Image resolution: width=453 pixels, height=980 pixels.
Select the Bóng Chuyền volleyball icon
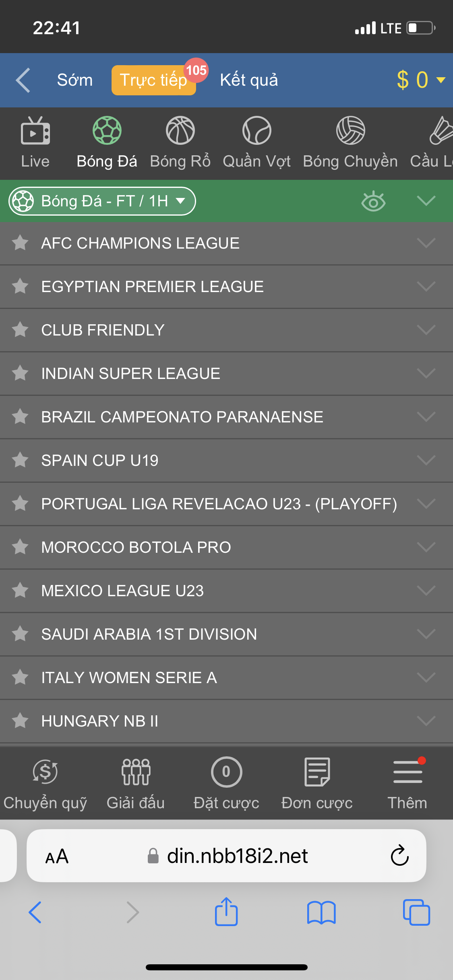click(350, 142)
